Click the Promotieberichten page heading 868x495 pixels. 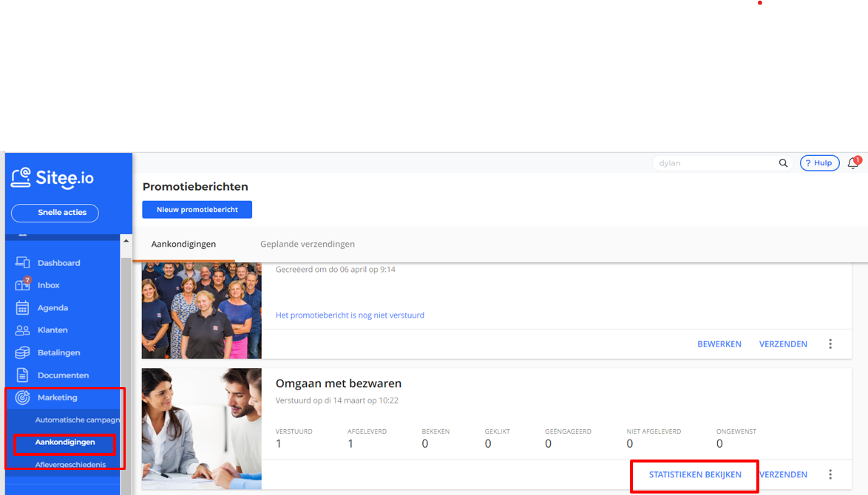tap(195, 187)
